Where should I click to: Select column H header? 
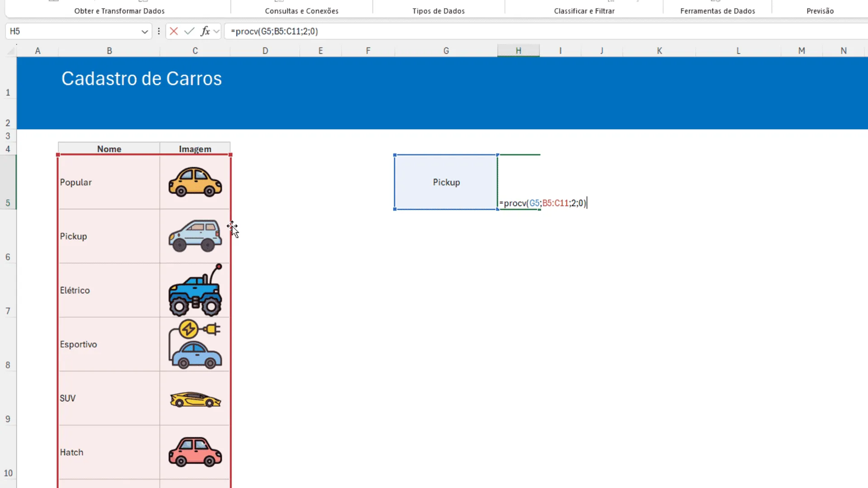click(519, 51)
